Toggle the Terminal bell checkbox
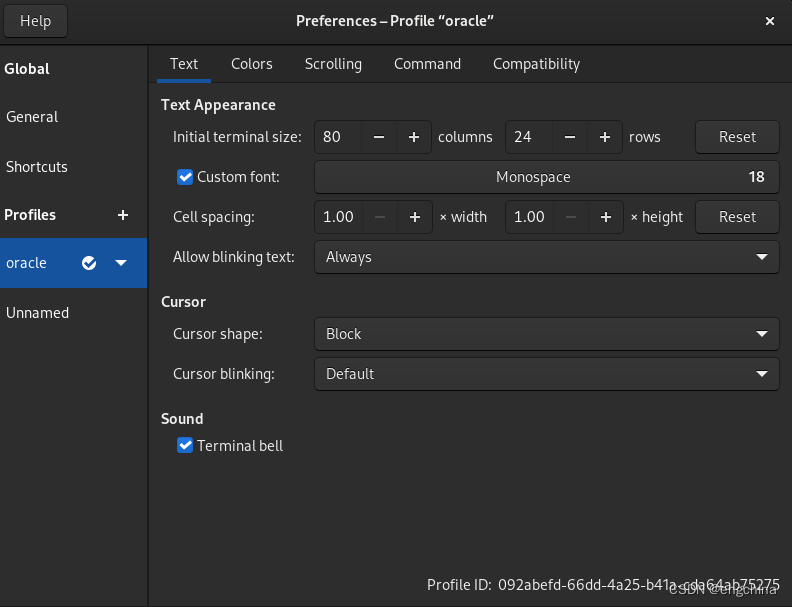This screenshot has width=792, height=607. (185, 446)
